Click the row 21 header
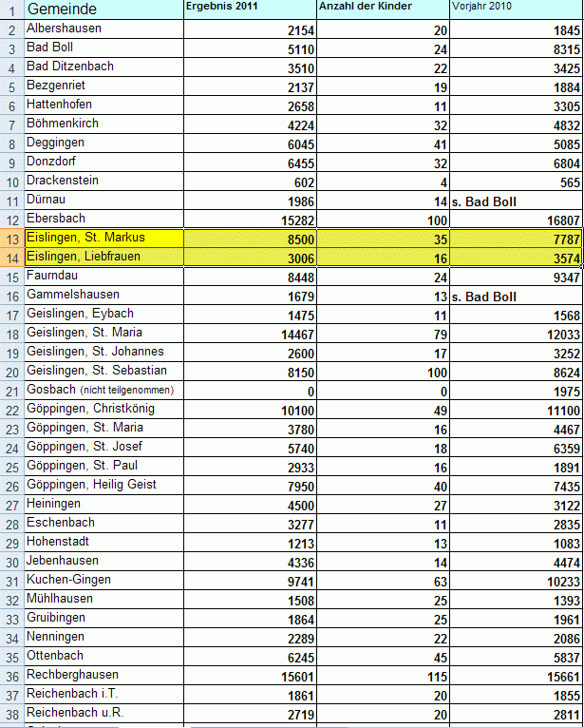Screen dimensions: 584x728 pos(10,391)
